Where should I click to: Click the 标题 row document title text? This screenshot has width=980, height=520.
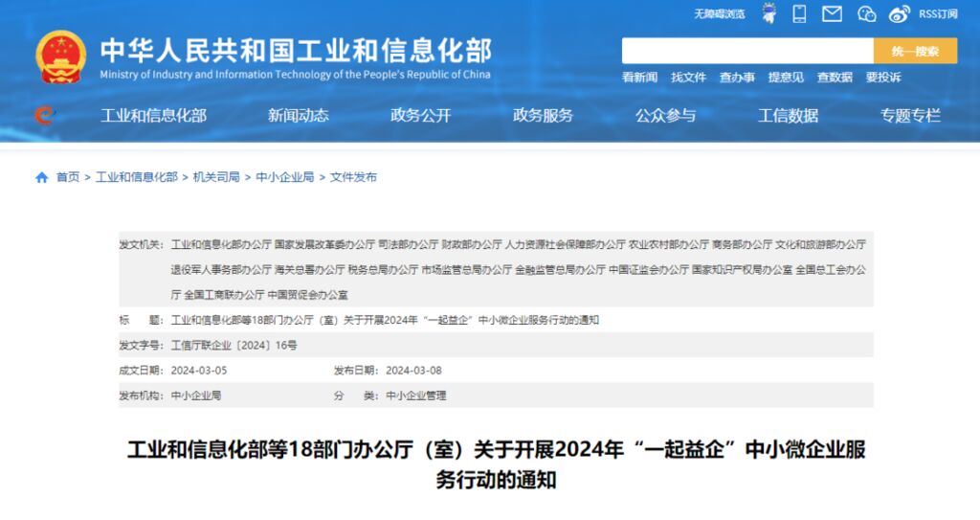click(385, 320)
